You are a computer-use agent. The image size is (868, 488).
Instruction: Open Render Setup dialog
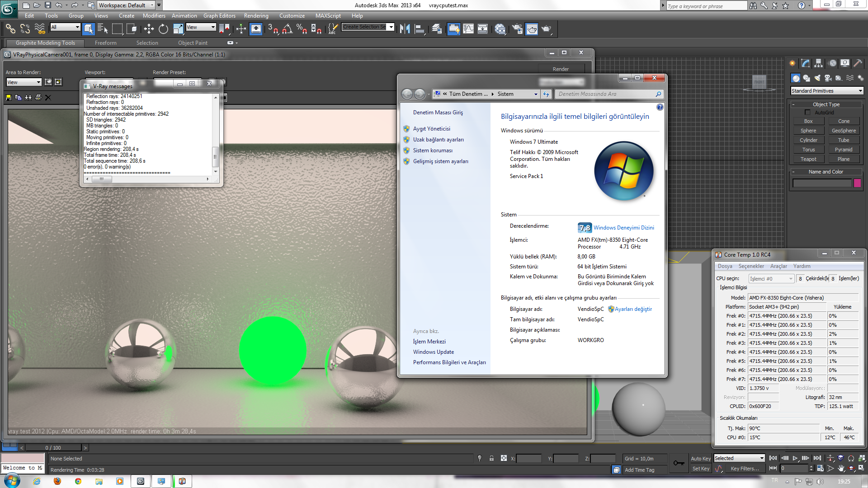517,29
